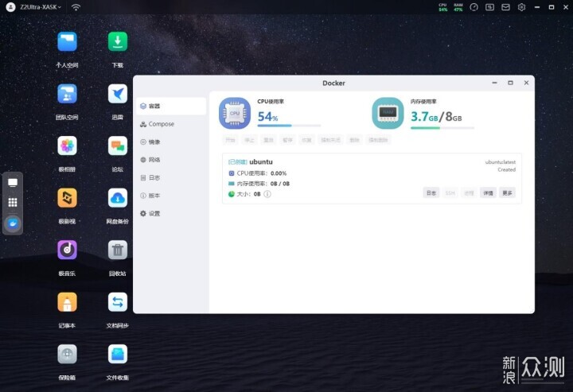
Task: Click the size info icon on ubuntu container
Action: click(x=267, y=194)
